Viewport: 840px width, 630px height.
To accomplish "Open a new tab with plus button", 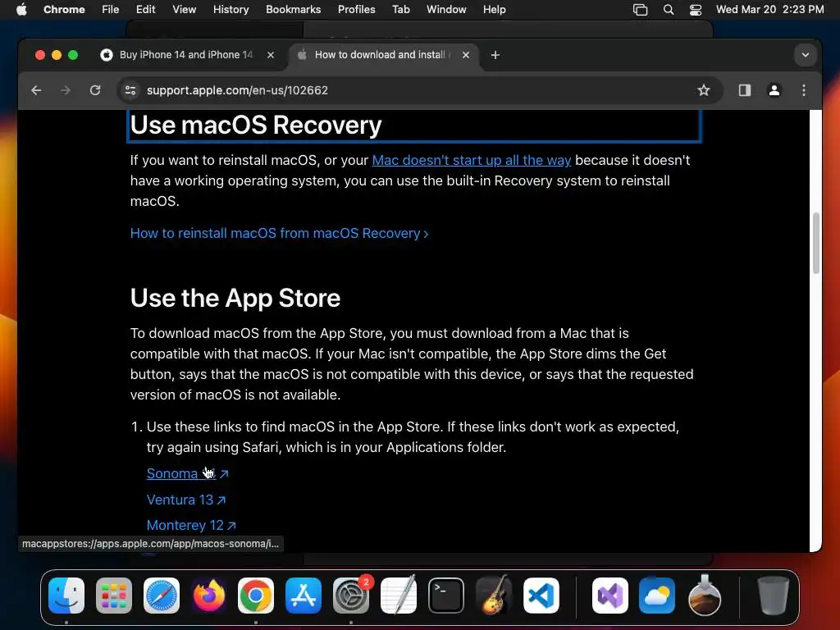I will click(x=495, y=55).
